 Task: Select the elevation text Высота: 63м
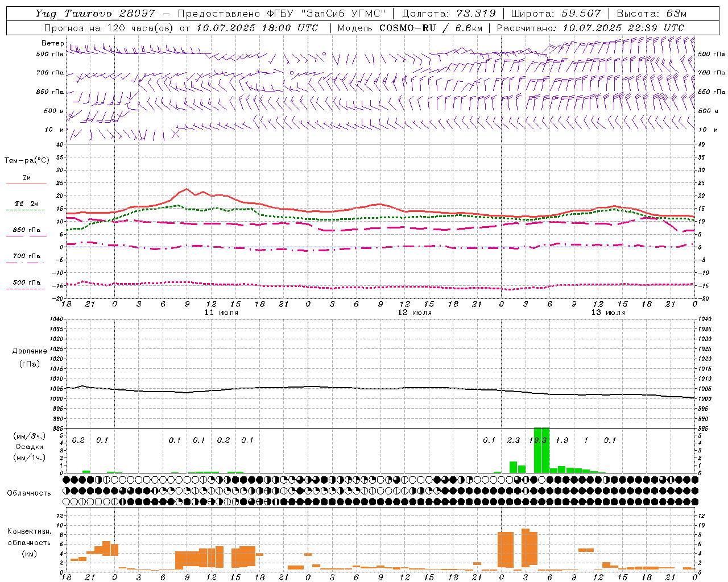tap(652, 14)
